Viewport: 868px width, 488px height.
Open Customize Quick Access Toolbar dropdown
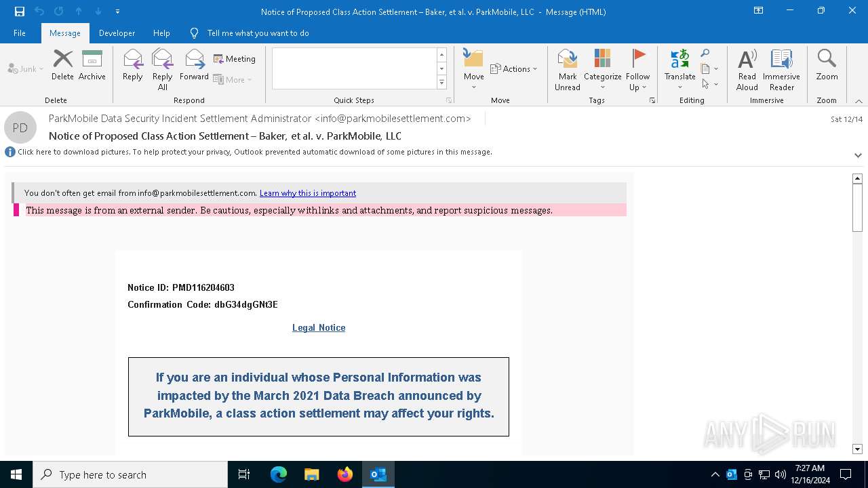(117, 12)
